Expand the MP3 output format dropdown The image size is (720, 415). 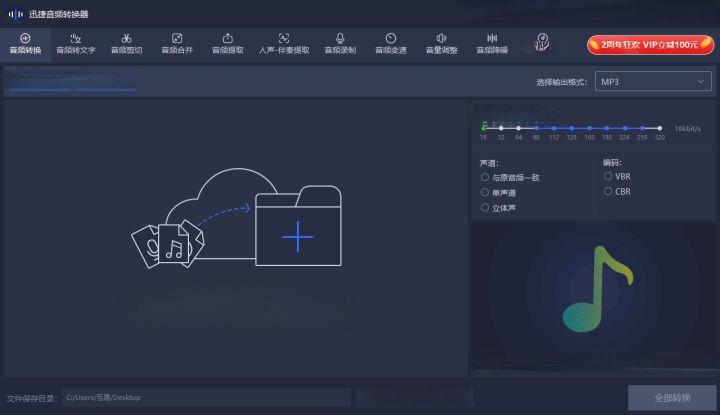653,82
